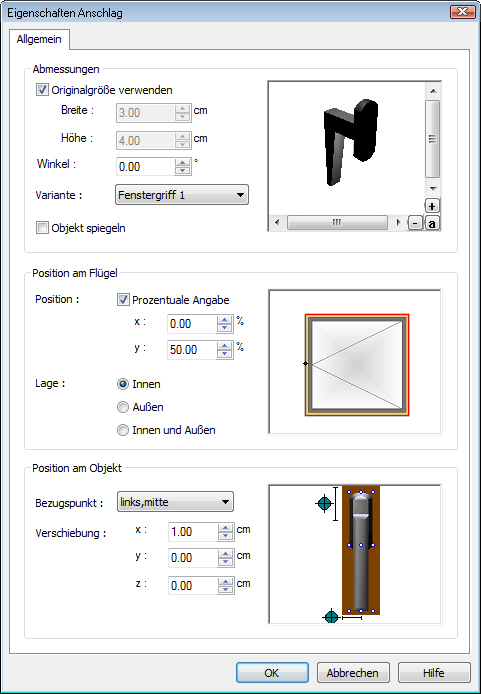
Task: Click the plus zoom-in button in preview
Action: [x=432, y=206]
